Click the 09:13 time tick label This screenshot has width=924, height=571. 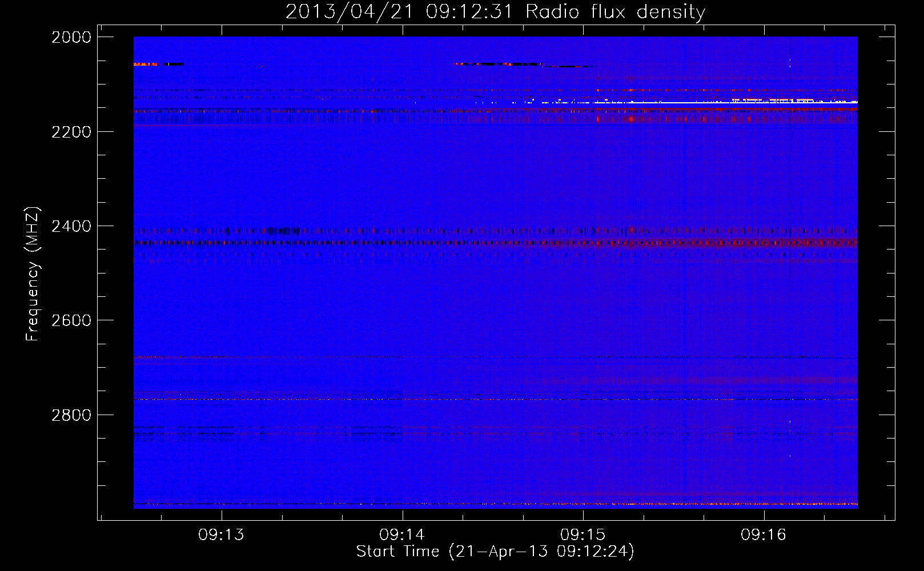pyautogui.click(x=221, y=535)
